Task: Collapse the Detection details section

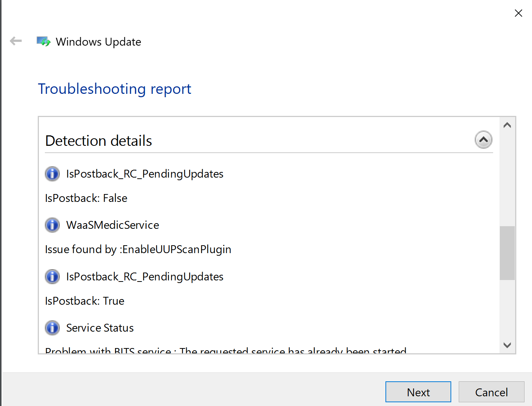Action: [483, 140]
